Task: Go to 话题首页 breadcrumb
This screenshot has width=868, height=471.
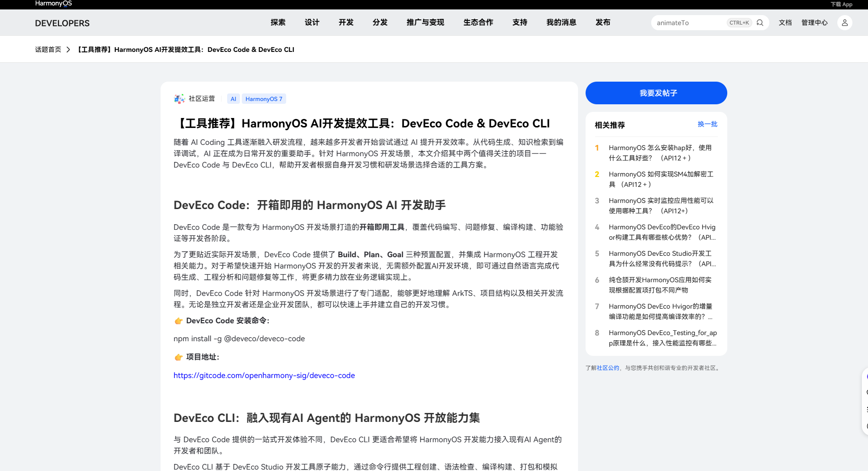Action: coord(48,50)
